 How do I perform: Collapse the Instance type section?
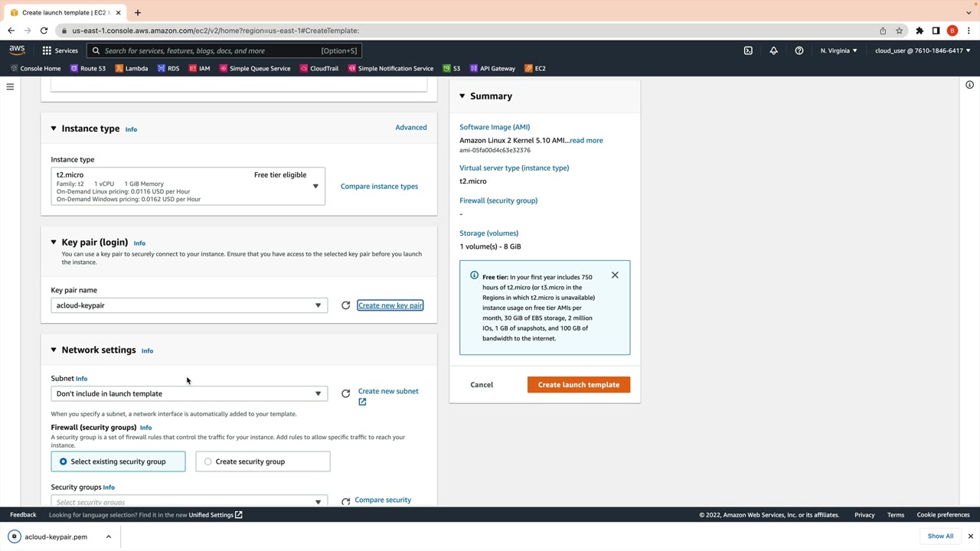(x=54, y=129)
